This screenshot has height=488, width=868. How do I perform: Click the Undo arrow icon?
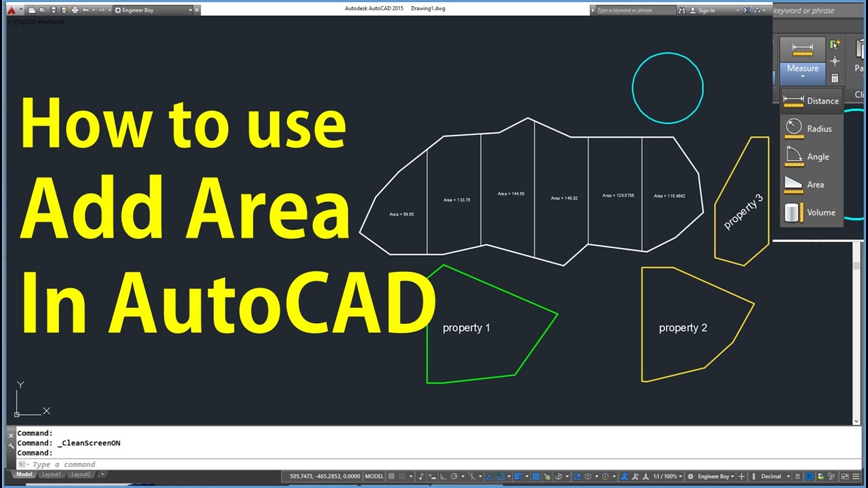coord(85,10)
